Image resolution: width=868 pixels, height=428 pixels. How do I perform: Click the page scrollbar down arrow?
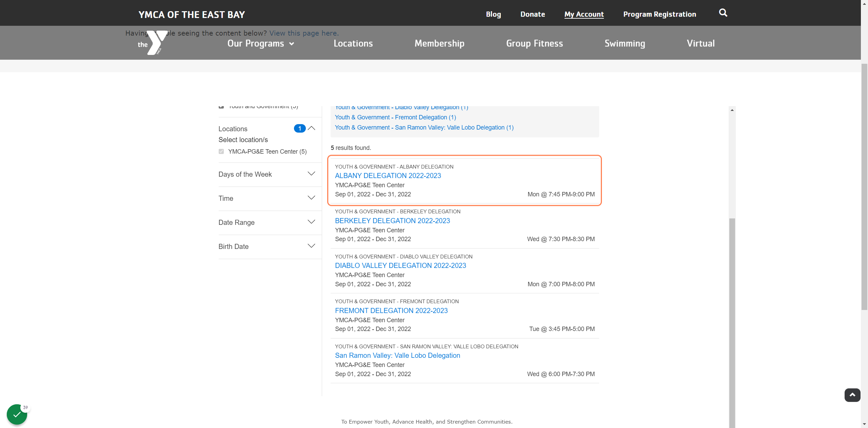pos(864,424)
